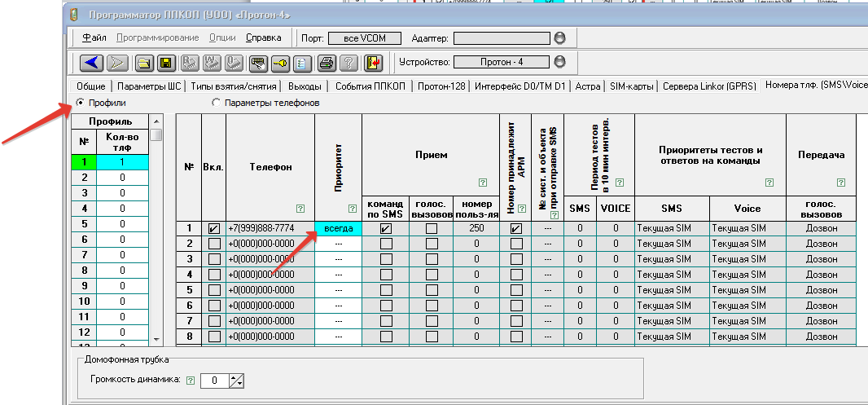The height and width of the screenshot is (405, 868).
Task: Open help hint in Передача column header
Action: [x=841, y=183]
